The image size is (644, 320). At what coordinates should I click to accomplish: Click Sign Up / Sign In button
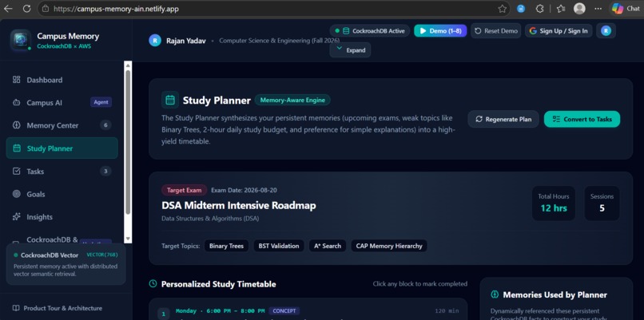click(559, 31)
